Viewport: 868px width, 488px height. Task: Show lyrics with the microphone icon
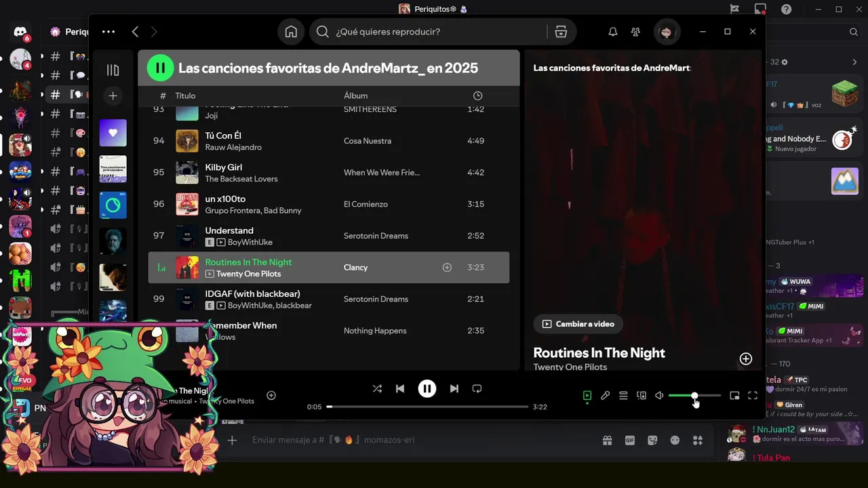click(x=605, y=396)
